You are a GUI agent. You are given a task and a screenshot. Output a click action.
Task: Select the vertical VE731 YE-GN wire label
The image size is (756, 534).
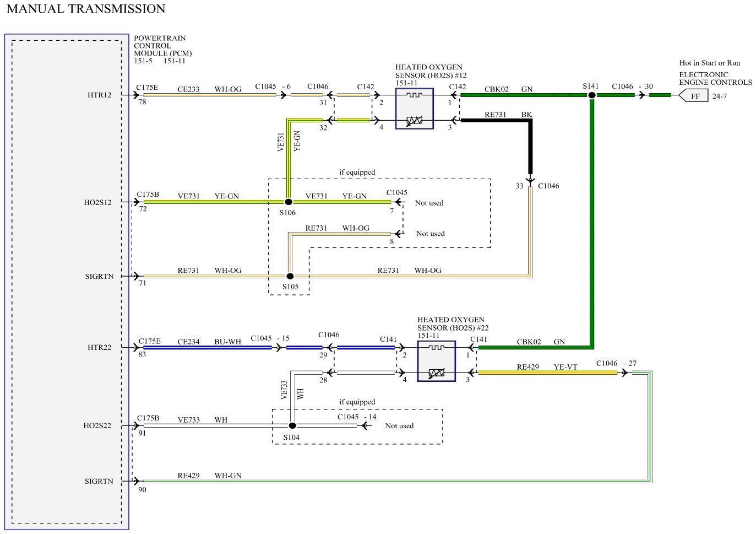[289, 141]
